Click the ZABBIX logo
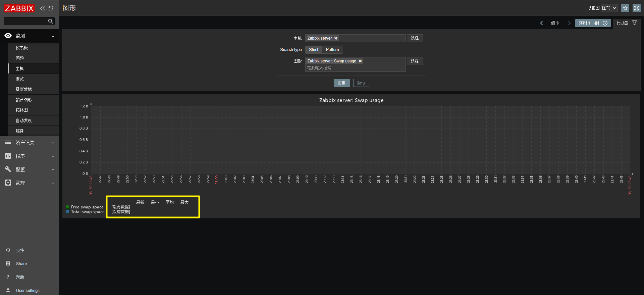 pyautogui.click(x=19, y=8)
